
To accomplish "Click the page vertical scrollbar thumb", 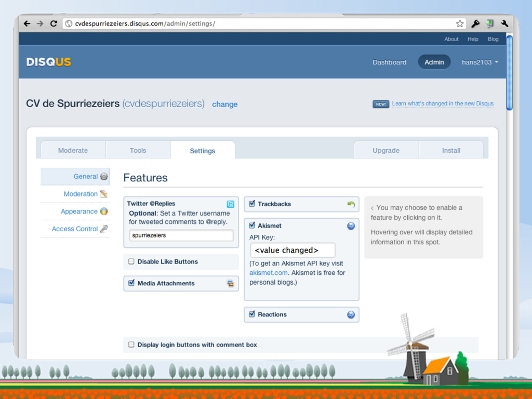I will 509,72.
